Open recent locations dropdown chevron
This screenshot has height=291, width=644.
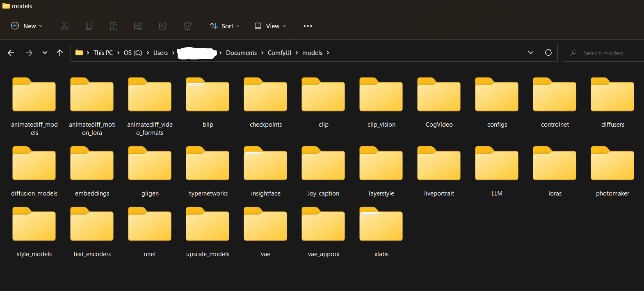tap(45, 53)
